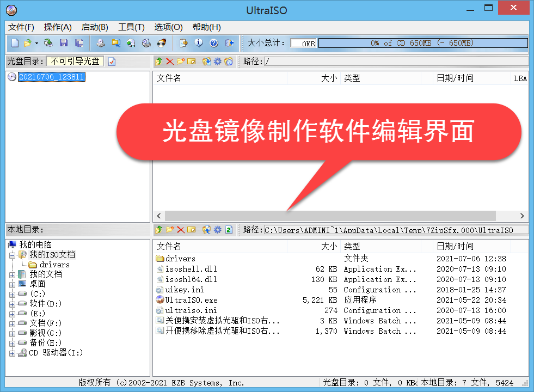Click the green-arrow disc toolbar icon

coord(131,43)
